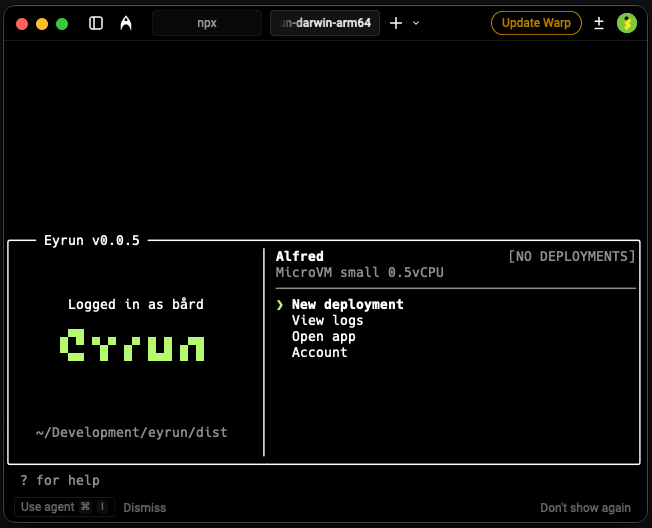Click the Update Warp button
The image size is (652, 528).
(x=536, y=23)
